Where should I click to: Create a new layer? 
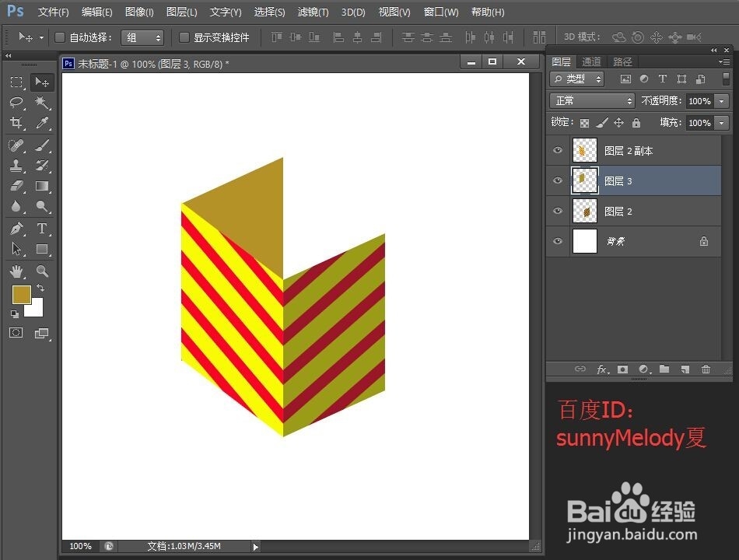tap(685, 369)
